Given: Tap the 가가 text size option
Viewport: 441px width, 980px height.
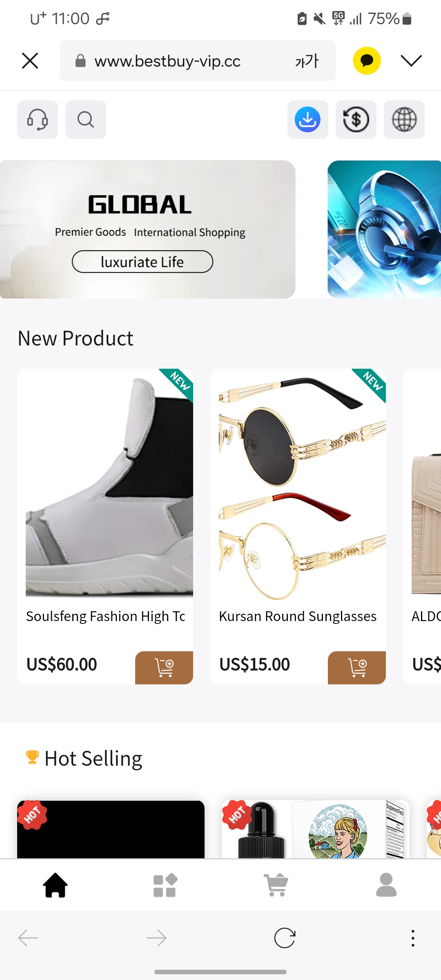Looking at the screenshot, I should point(307,61).
